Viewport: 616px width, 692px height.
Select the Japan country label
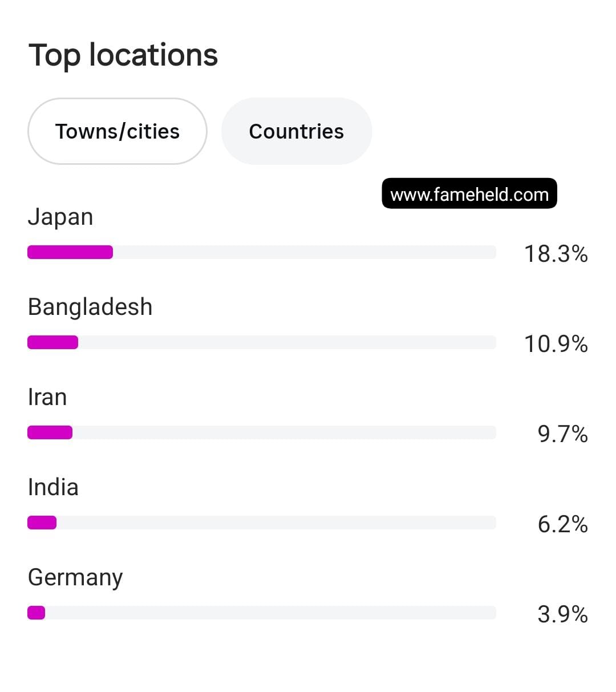(60, 217)
